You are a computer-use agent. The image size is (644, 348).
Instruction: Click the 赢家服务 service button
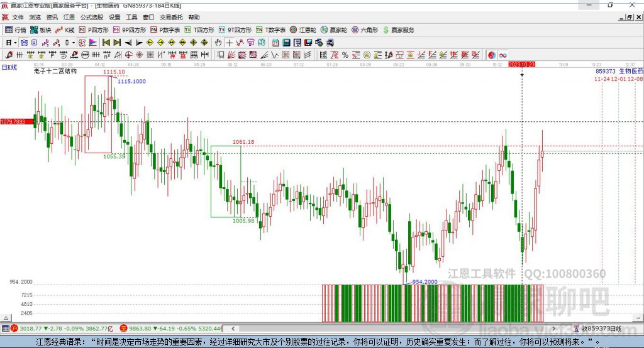[398, 30]
